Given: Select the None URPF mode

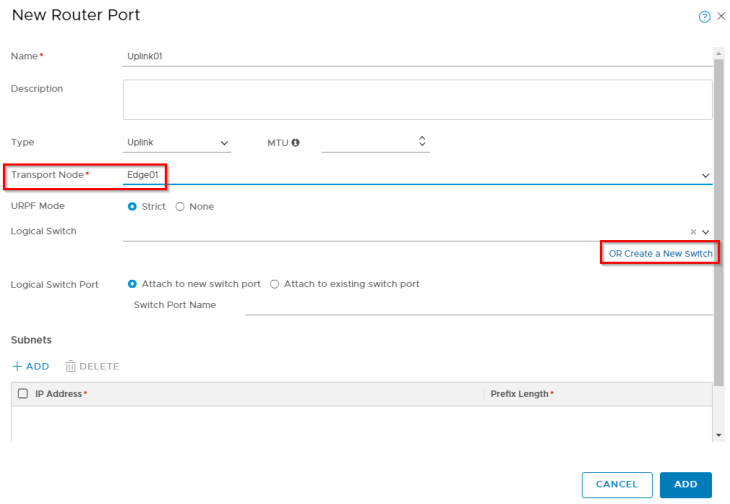Looking at the screenshot, I should pos(180,207).
